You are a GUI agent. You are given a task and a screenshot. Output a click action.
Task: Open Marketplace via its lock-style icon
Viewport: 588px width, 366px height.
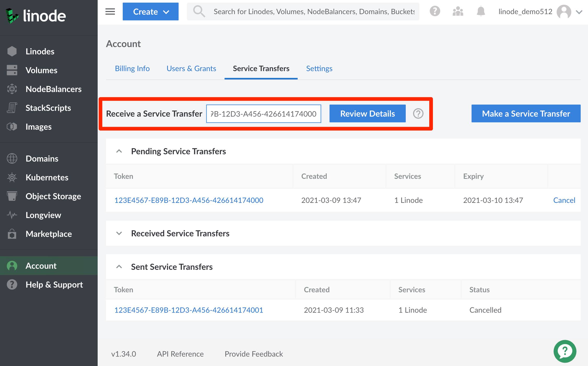11,234
